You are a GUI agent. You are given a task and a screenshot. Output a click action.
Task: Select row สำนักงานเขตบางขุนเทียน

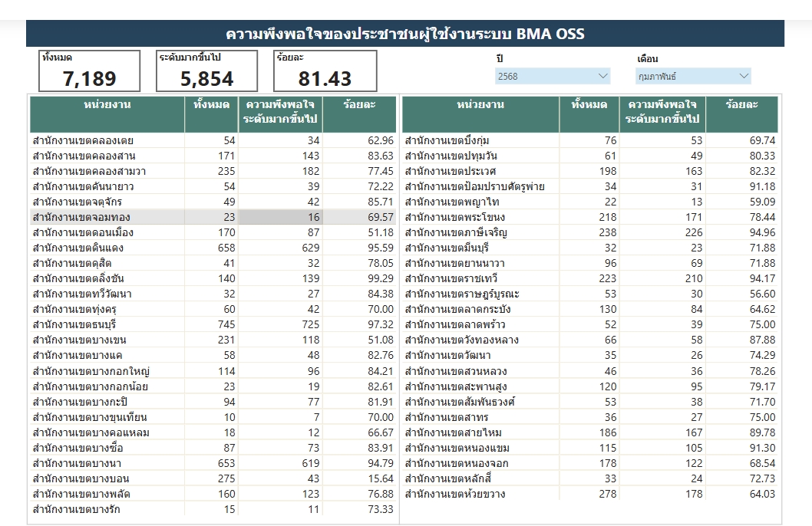213,417
